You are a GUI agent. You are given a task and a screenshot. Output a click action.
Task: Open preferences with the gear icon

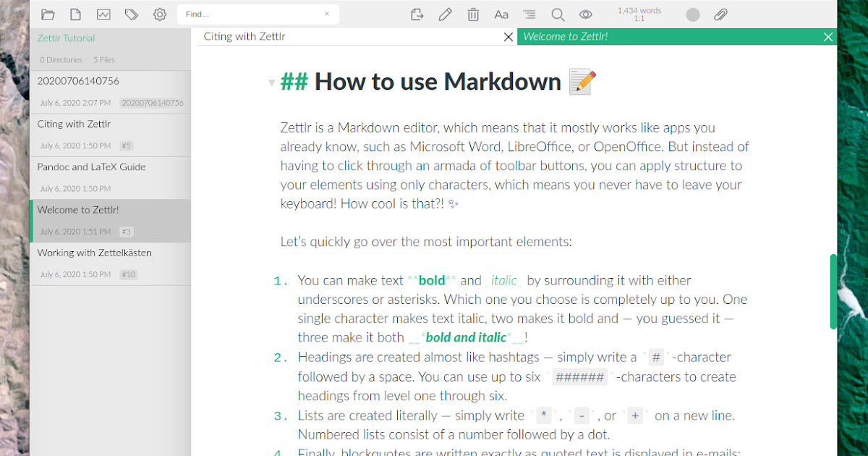pos(160,14)
